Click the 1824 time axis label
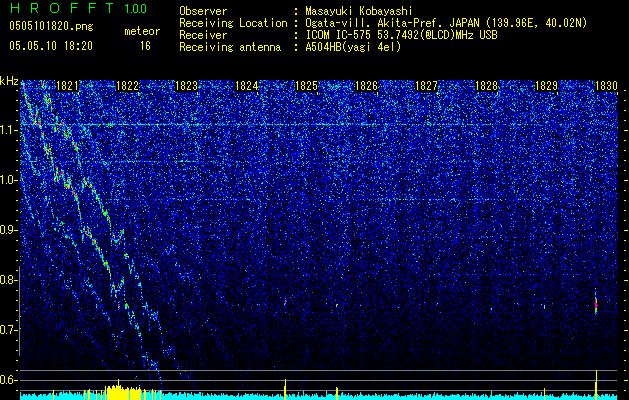629x400 pixels. coord(246,86)
